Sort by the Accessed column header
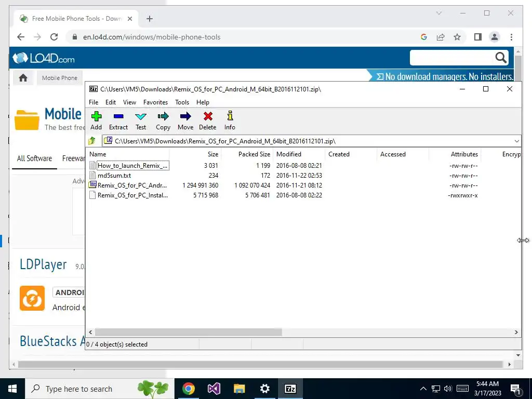This screenshot has height=399, width=532. pyautogui.click(x=403, y=154)
